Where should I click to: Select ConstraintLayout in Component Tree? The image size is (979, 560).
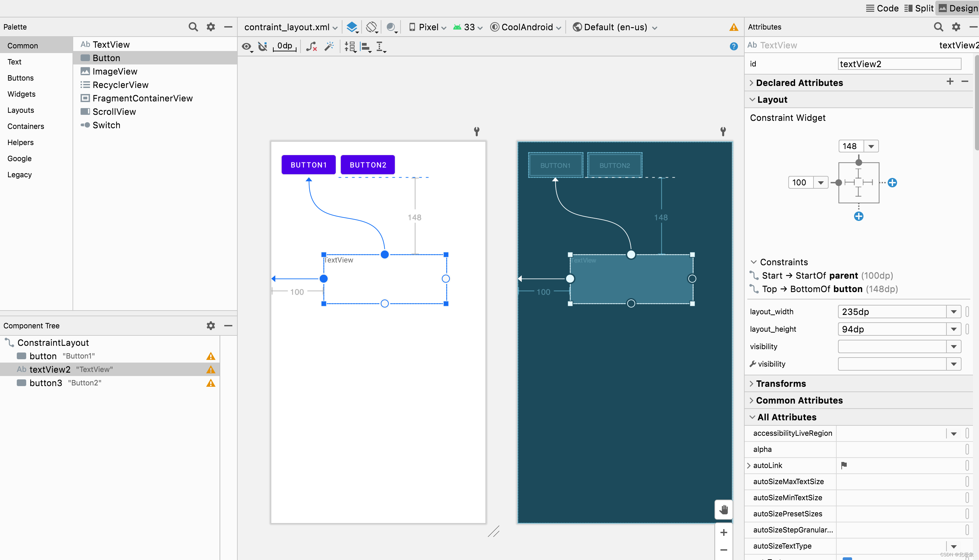pos(53,343)
